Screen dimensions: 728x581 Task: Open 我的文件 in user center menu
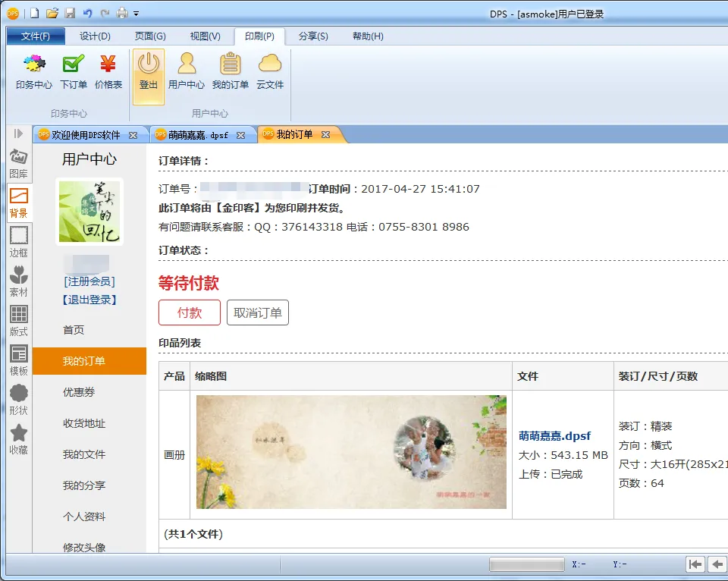[x=84, y=454]
